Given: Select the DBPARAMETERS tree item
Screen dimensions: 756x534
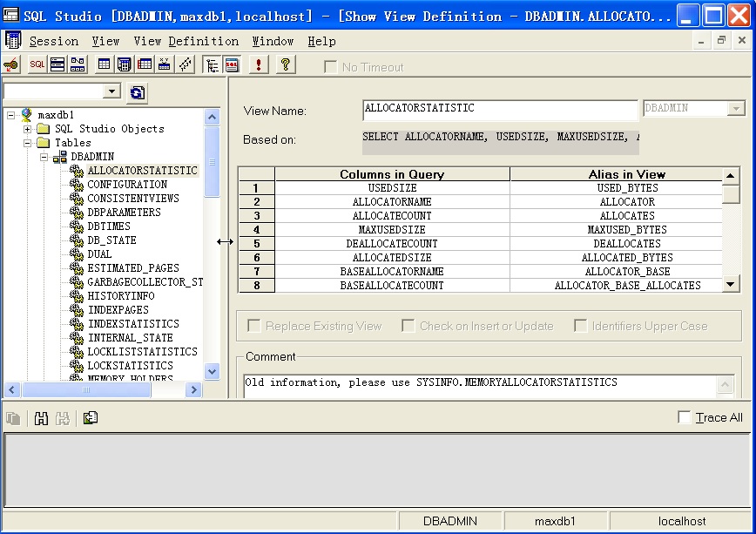Looking at the screenshot, I should 124,213.
